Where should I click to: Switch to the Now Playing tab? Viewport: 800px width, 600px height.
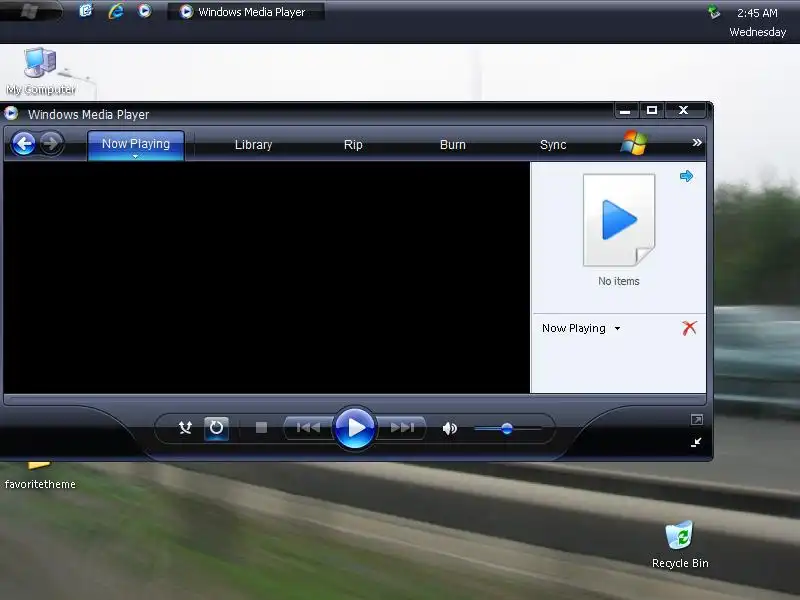(136, 144)
